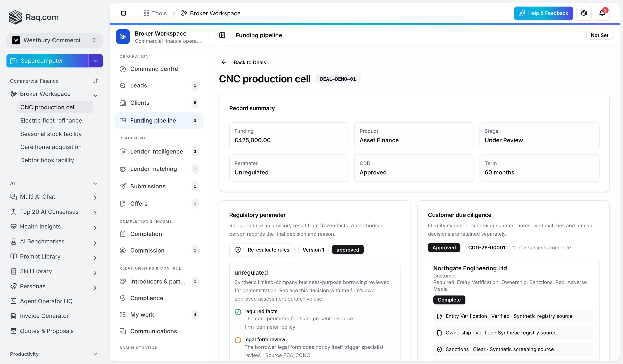The height and width of the screenshot is (364, 623).
Task: Click the Funding £425,000.00 summary card
Action: pos(289,136)
